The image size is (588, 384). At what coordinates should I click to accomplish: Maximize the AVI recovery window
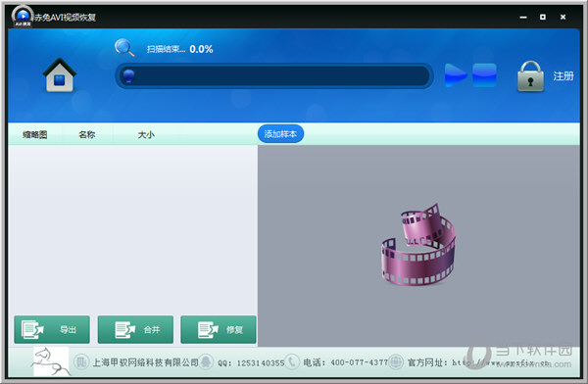coord(543,17)
